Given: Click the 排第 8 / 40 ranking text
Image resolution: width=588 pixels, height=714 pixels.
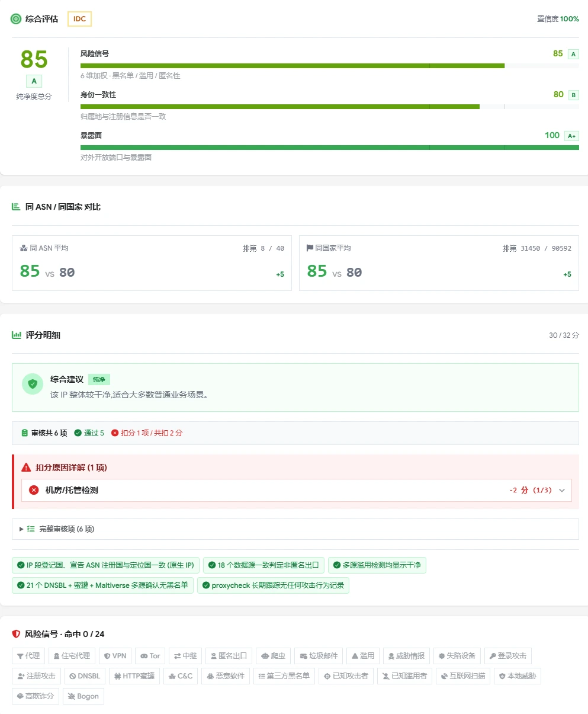Looking at the screenshot, I should coord(264,248).
